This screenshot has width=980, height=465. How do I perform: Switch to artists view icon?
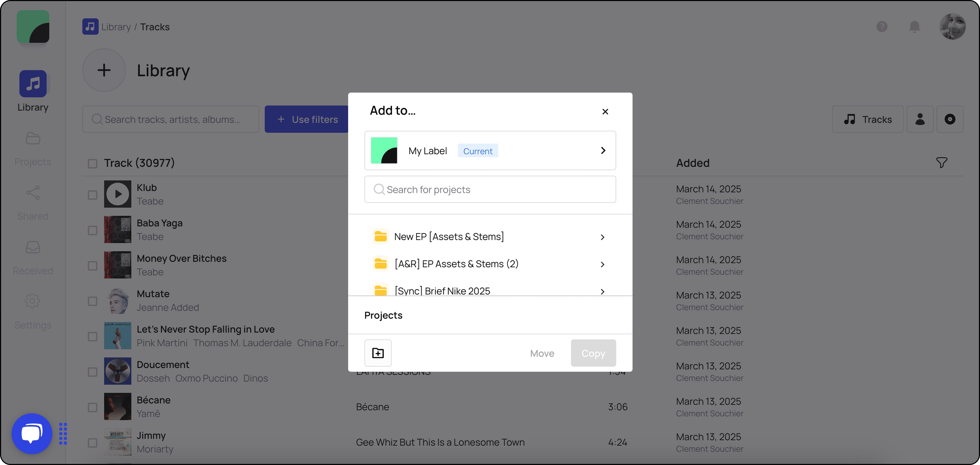[920, 119]
